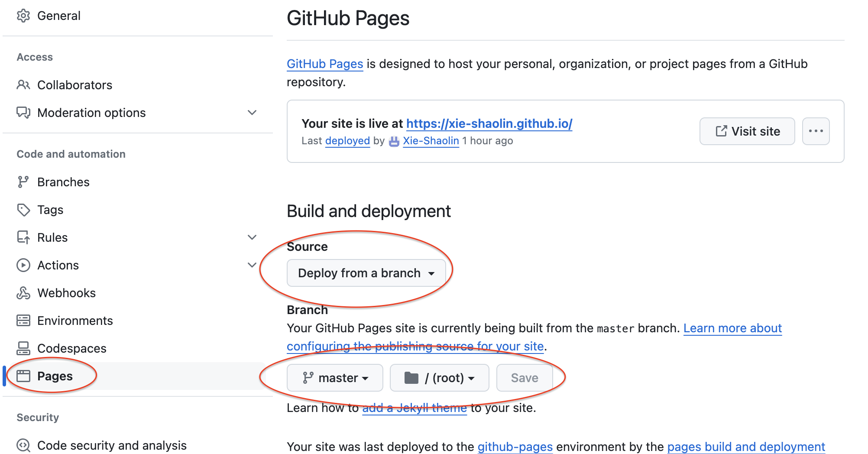This screenshot has height=454, width=868.
Task: Expand the Rules section chevron
Action: click(252, 237)
